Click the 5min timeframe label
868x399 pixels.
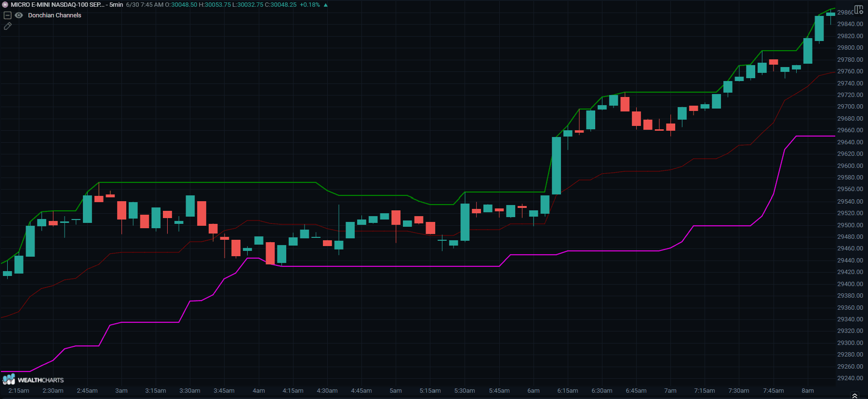click(116, 5)
